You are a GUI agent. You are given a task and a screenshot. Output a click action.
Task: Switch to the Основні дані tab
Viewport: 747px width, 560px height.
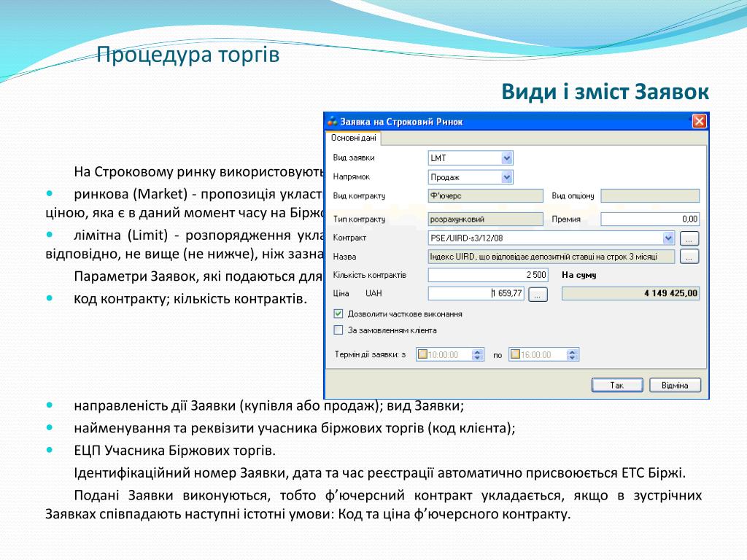click(354, 138)
